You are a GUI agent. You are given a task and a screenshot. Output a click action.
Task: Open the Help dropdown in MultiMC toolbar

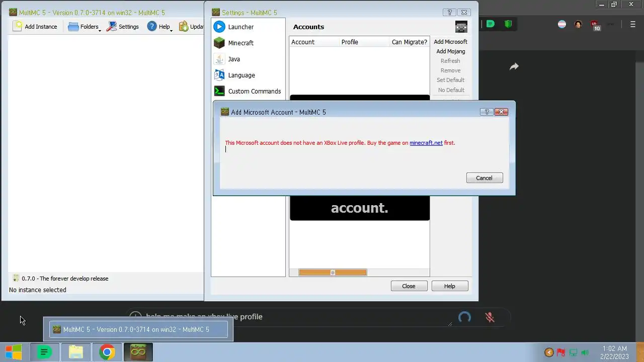pos(159,27)
